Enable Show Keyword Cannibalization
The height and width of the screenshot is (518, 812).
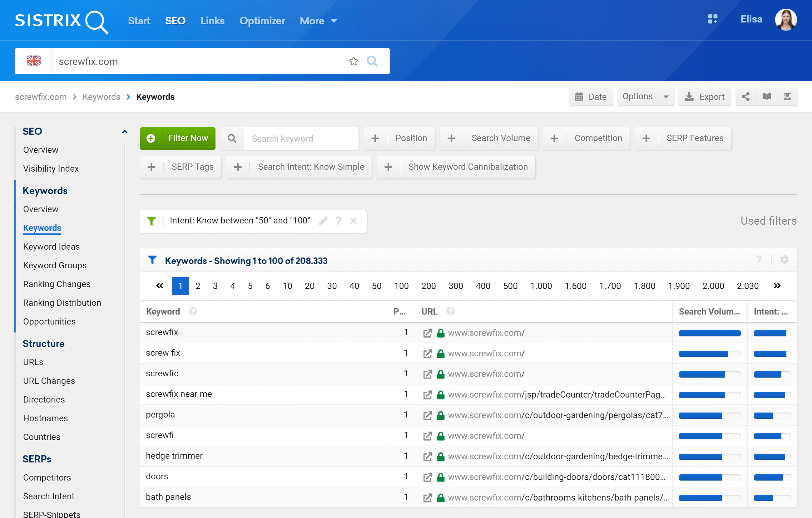click(456, 167)
